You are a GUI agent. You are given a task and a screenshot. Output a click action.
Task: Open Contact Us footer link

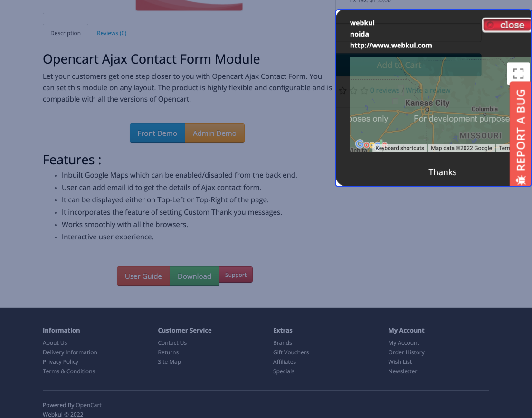(172, 342)
